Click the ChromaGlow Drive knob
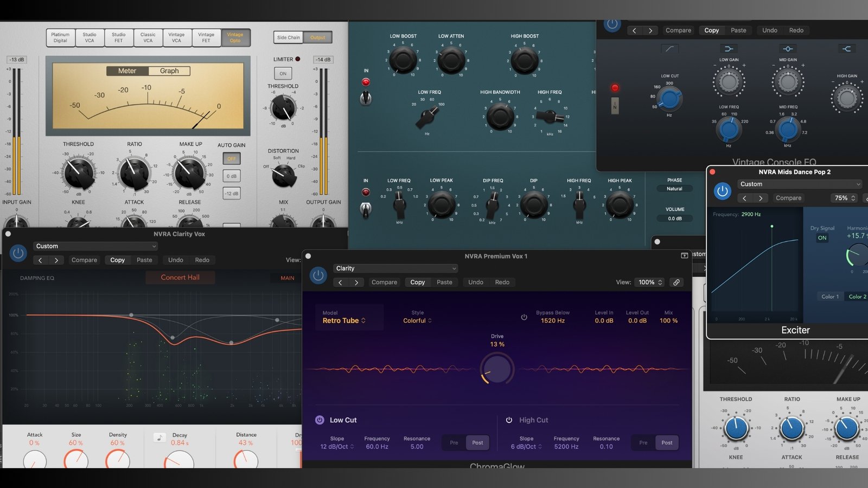The image size is (868, 488). click(x=497, y=369)
